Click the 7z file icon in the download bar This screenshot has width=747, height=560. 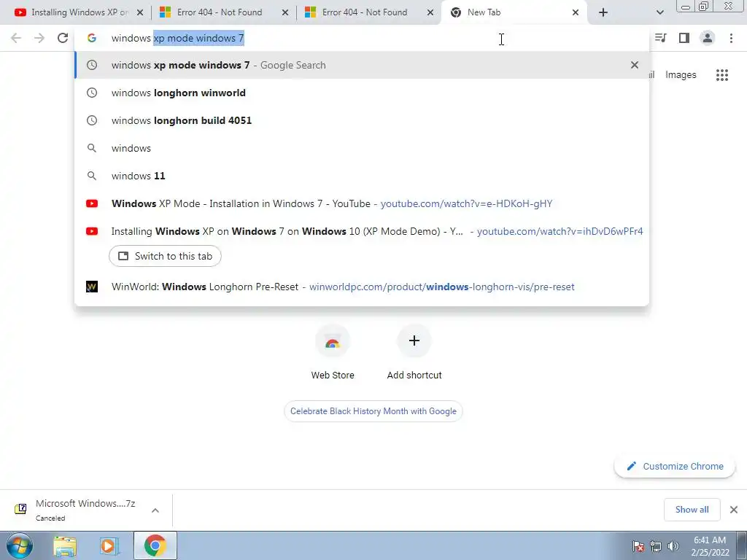(x=20, y=509)
